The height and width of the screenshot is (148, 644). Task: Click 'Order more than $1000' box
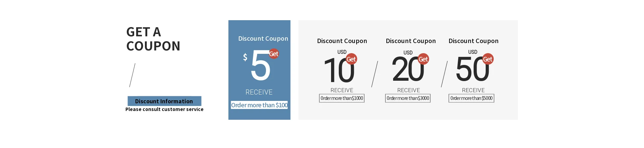(342, 98)
